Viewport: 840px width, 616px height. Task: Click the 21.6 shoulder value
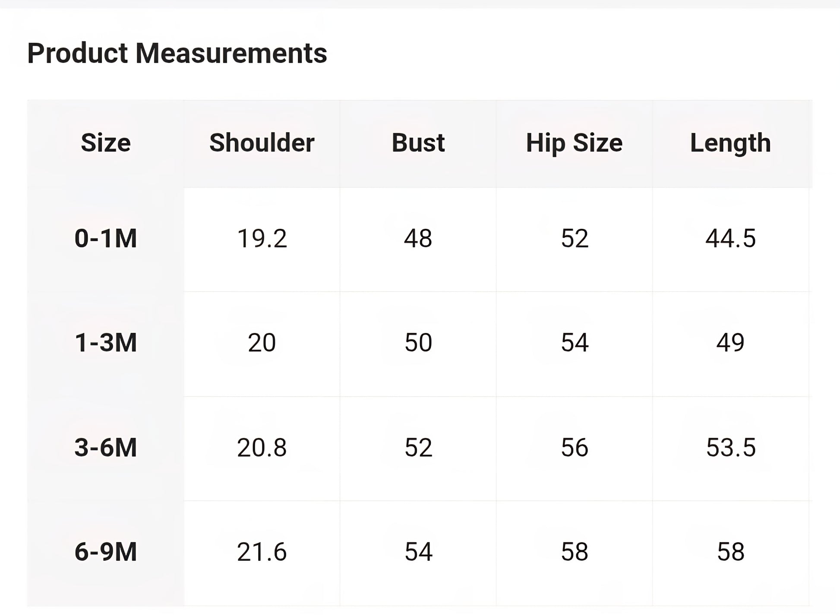[x=262, y=552]
